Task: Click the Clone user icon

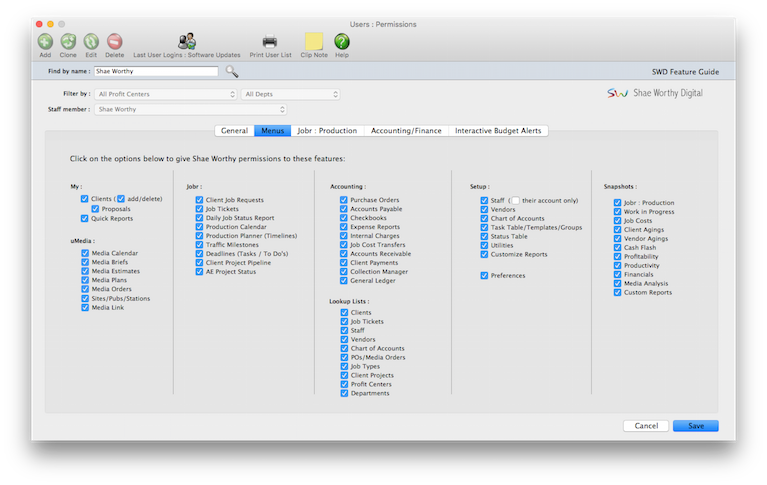Action: (x=68, y=42)
